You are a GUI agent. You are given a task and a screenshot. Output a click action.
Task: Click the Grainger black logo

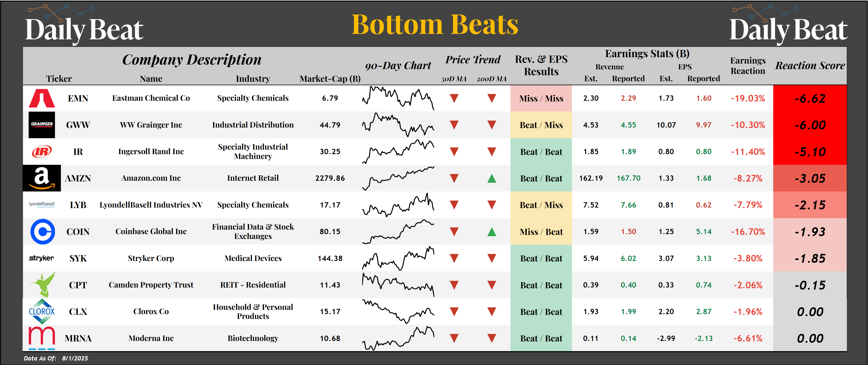(x=42, y=125)
